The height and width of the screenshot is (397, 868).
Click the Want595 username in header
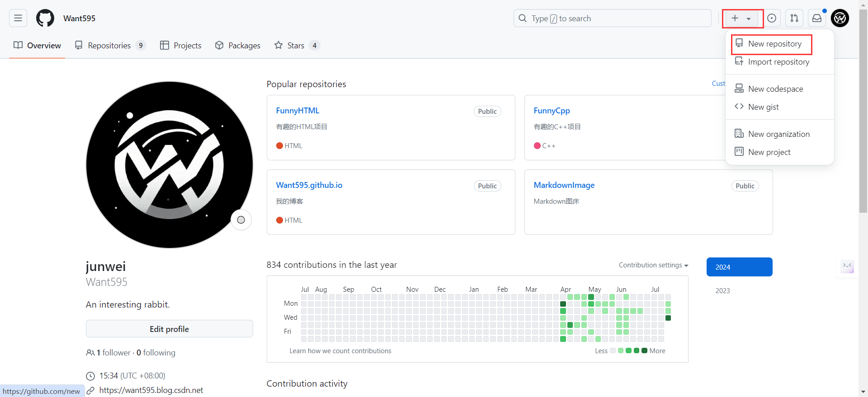coord(79,19)
